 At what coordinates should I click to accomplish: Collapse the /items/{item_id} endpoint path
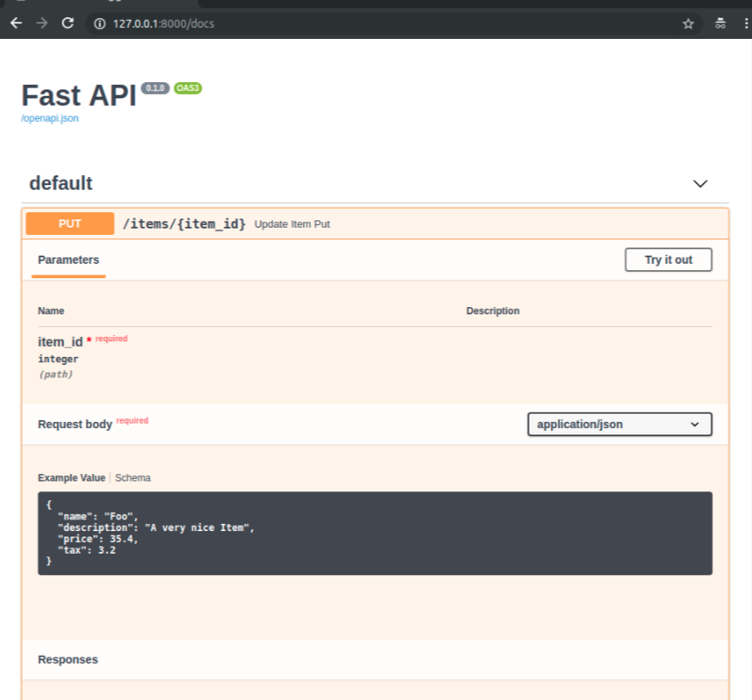click(184, 224)
